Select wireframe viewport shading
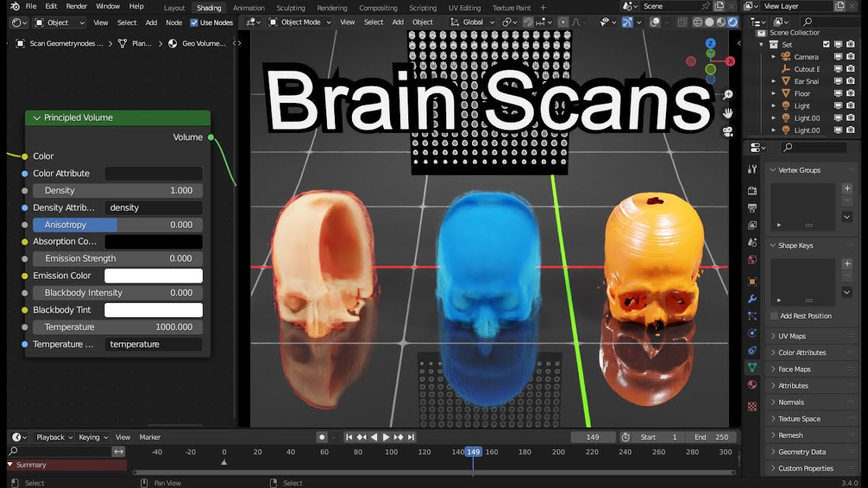868x488 pixels. 697,22
